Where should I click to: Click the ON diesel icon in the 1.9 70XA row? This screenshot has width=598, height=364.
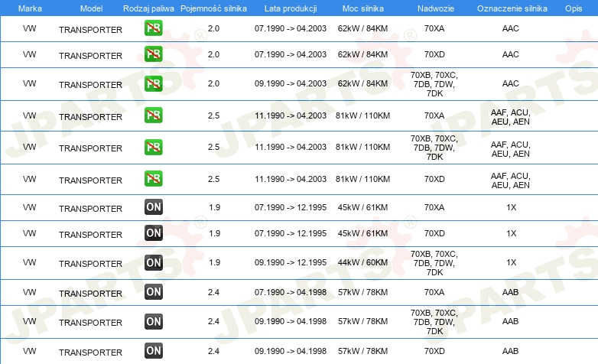(x=153, y=207)
